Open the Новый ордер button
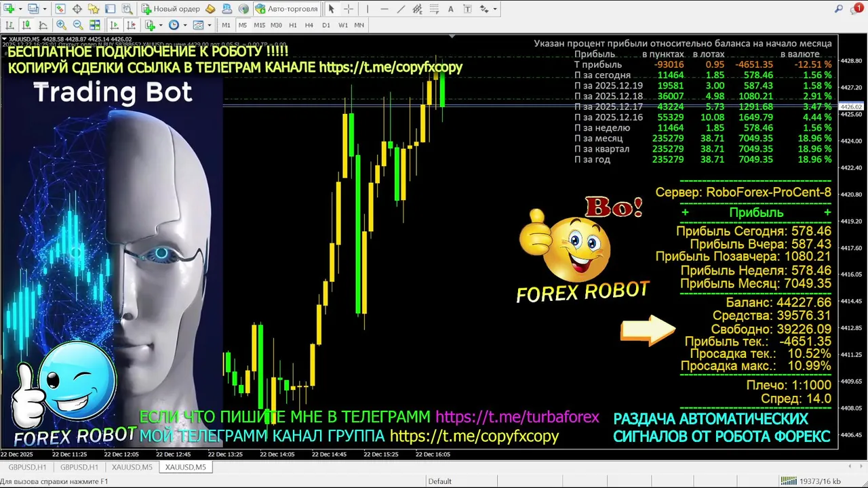Screen dimensions: 868x488 point(171,9)
